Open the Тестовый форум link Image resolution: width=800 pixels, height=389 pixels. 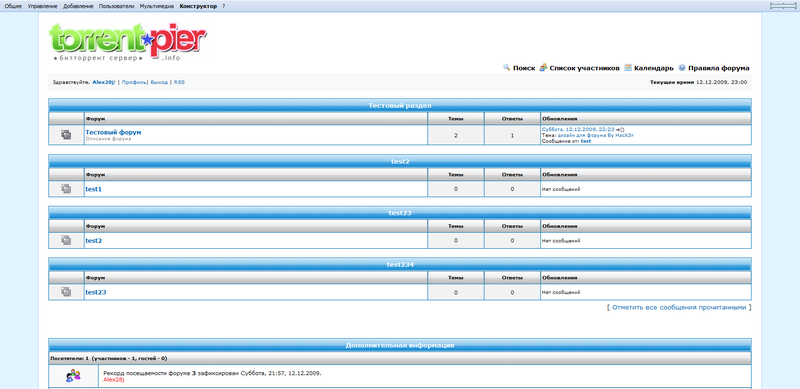tap(113, 132)
